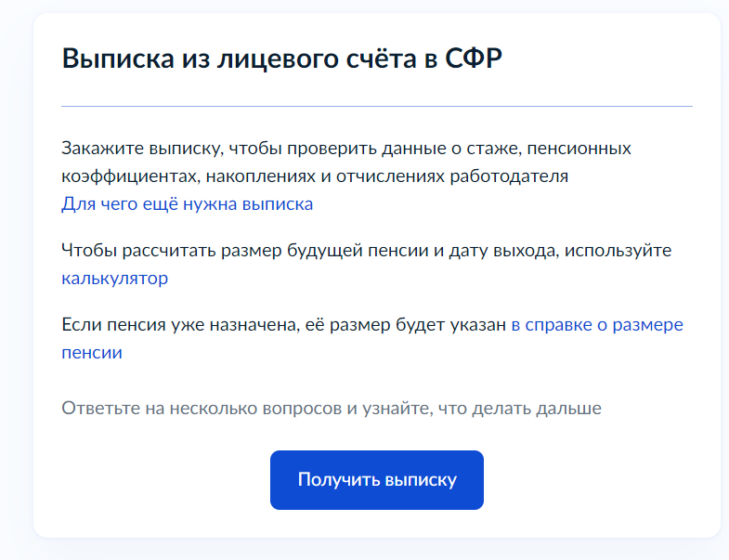Click the word "пенсионных" in the first paragraph
This screenshot has width=729, height=560.
coord(579,148)
